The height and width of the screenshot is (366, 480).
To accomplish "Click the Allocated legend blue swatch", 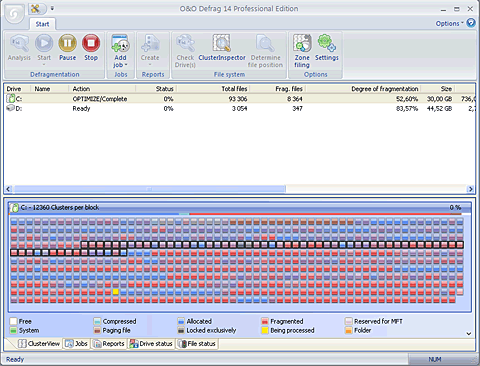I will tap(181, 321).
